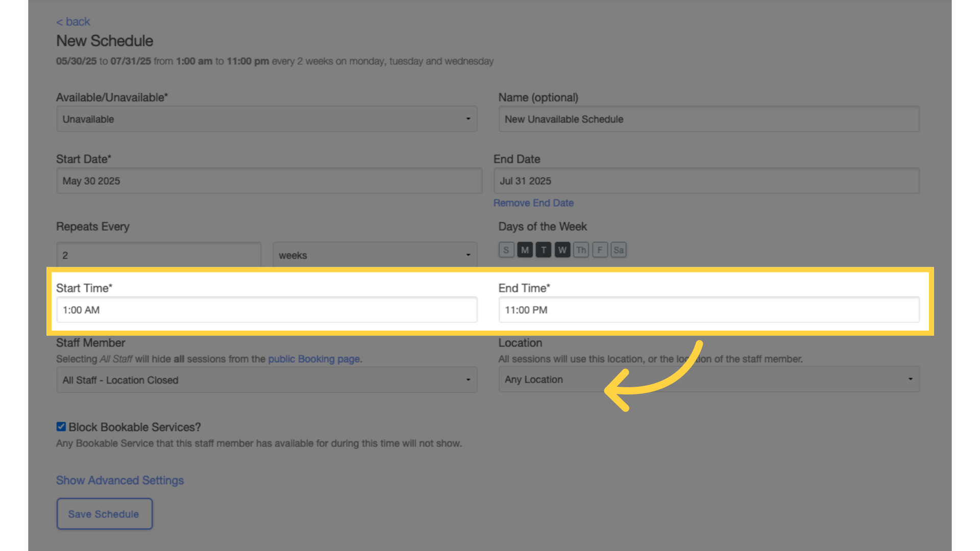Deselect Tuesday day button
Viewport: 980px width, 551px height.
tap(544, 250)
